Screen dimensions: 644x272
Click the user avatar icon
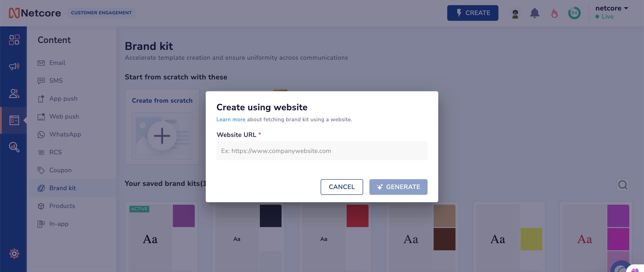click(515, 13)
